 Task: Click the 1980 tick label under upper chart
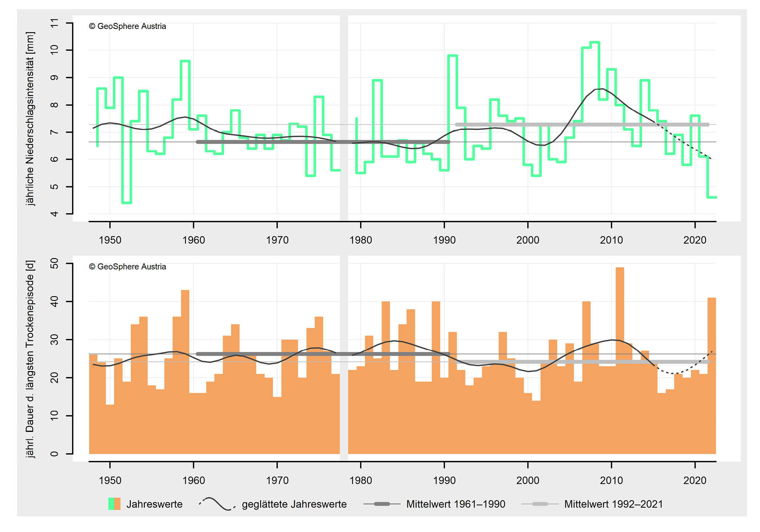coord(361,240)
